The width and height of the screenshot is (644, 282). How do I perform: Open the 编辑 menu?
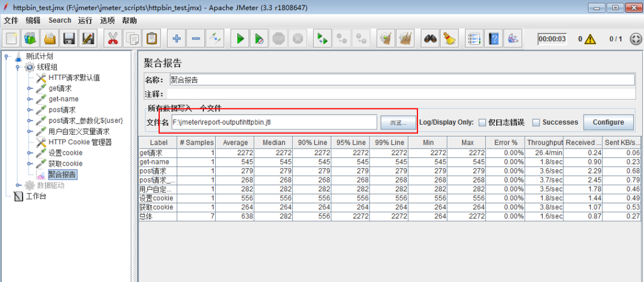coord(33,20)
